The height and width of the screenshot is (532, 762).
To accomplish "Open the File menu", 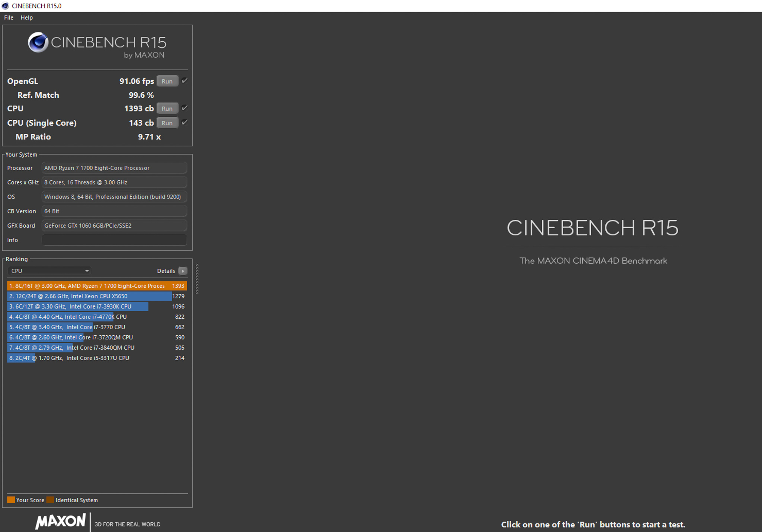I will (9, 17).
